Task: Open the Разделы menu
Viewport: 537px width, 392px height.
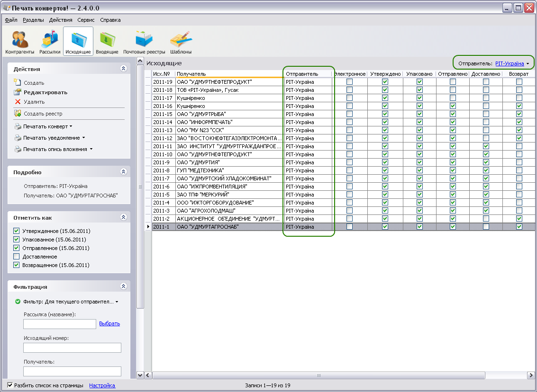Action: point(33,20)
